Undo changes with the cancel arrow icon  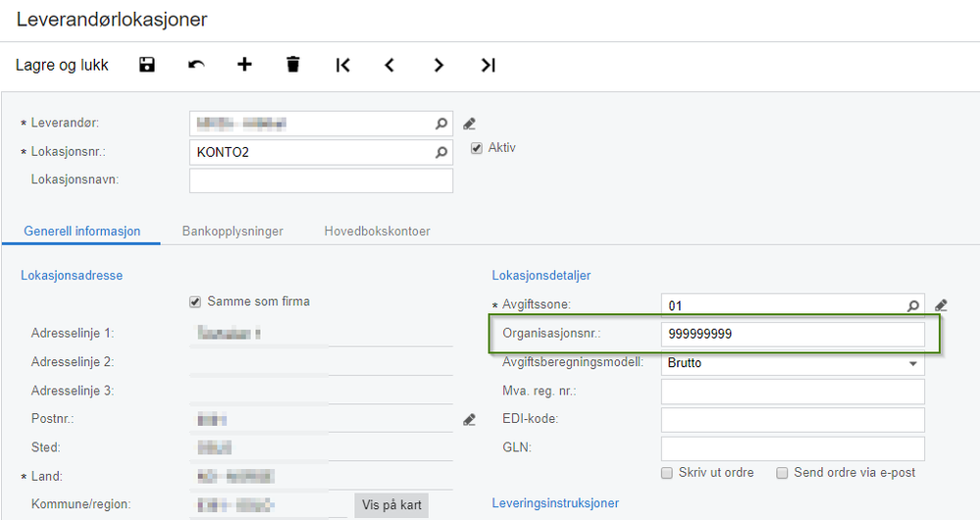[196, 65]
